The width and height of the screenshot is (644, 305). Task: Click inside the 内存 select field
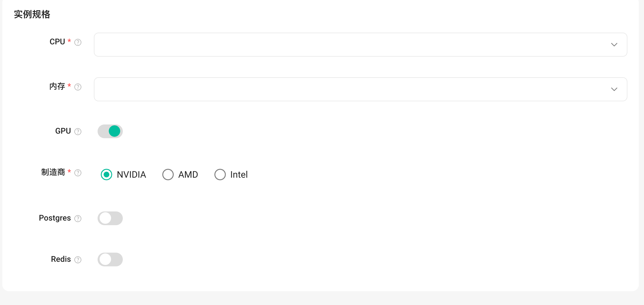pyautogui.click(x=361, y=89)
